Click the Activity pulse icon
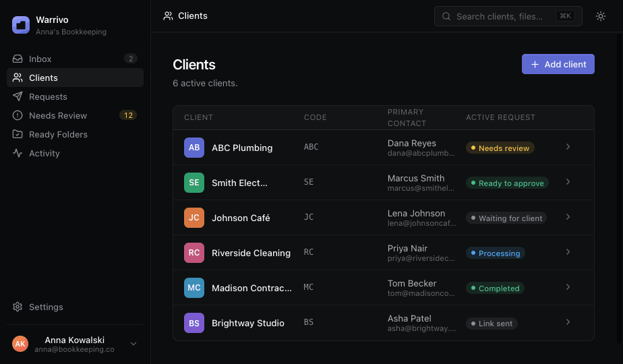Image resolution: width=623 pixels, height=364 pixels. pyautogui.click(x=18, y=153)
